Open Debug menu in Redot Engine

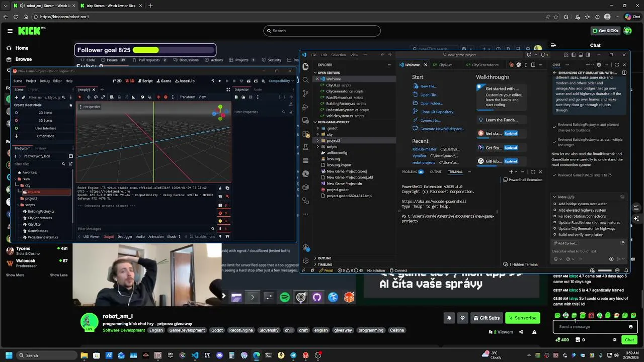[44, 81]
